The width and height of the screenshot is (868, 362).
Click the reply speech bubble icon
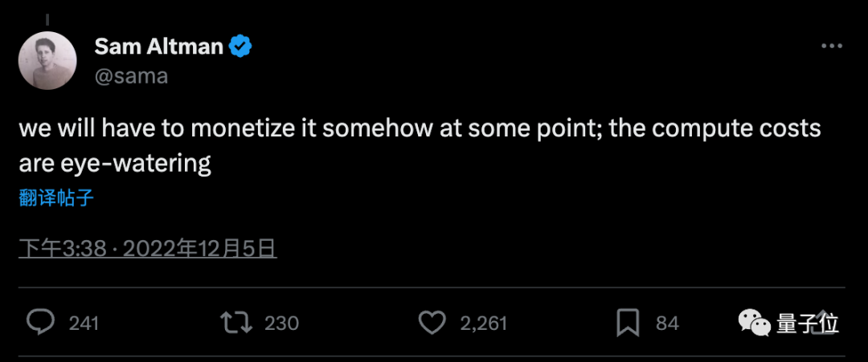(40, 323)
